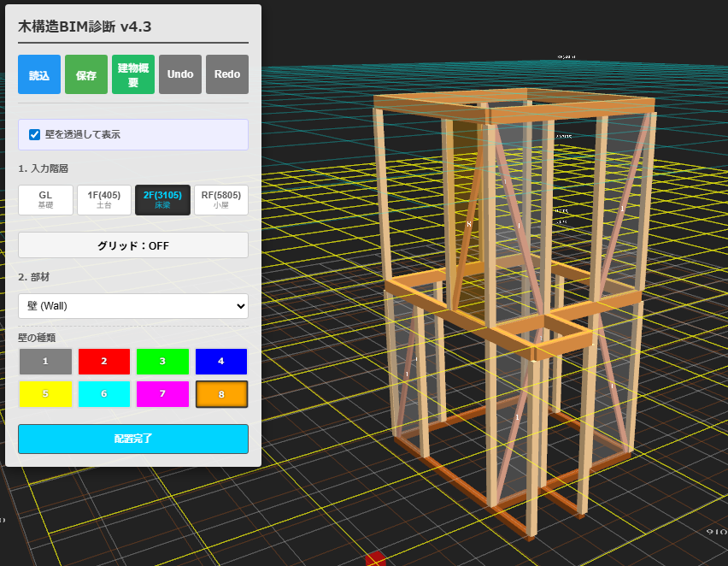Choose green wall type 3 swatch
Image resolution: width=728 pixels, height=566 pixels.
tap(162, 362)
